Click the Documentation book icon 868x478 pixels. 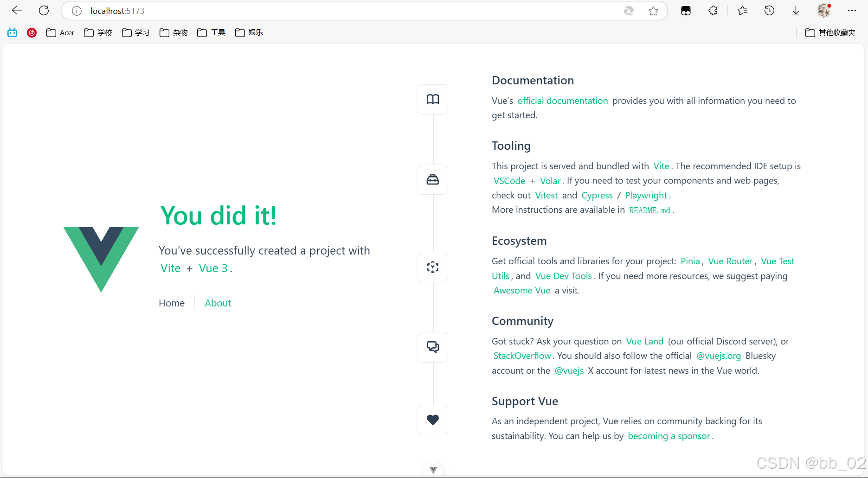433,99
